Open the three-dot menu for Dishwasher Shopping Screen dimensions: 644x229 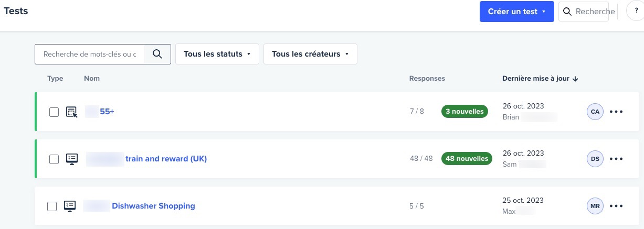616,206
